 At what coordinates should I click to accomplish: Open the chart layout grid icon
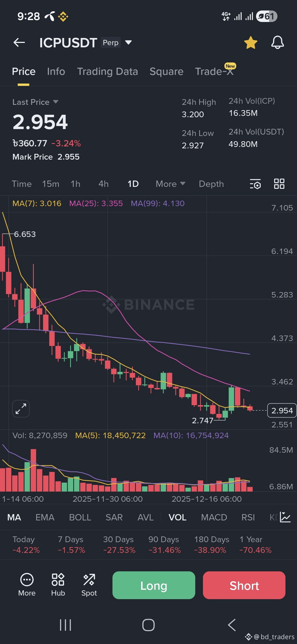[279, 184]
